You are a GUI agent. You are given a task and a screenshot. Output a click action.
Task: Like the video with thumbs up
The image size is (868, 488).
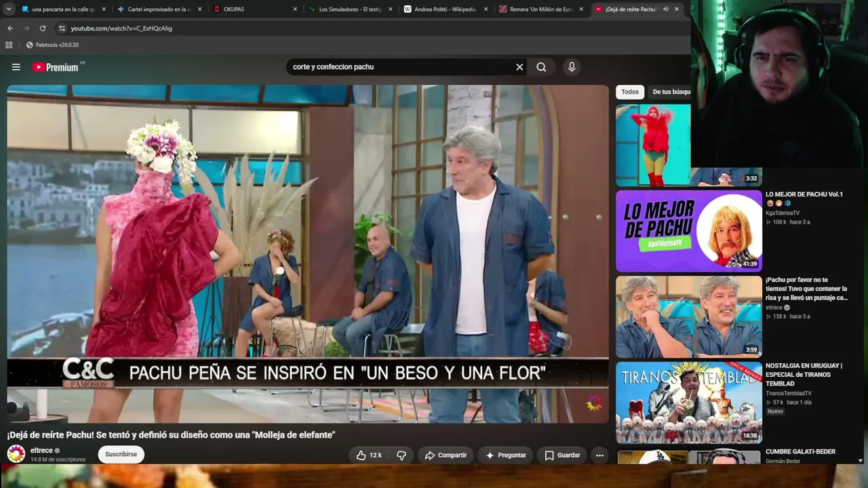click(369, 455)
